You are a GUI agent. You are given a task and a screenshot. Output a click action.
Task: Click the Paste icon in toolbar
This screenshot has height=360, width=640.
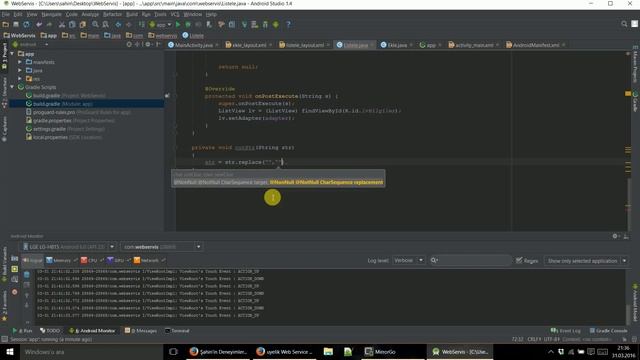tap(82, 24)
